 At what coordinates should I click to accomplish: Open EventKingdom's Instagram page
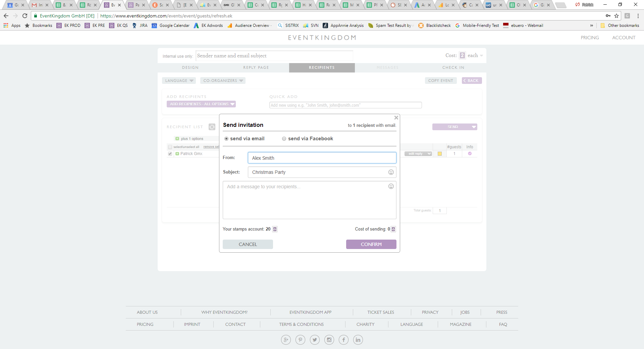coord(329,340)
